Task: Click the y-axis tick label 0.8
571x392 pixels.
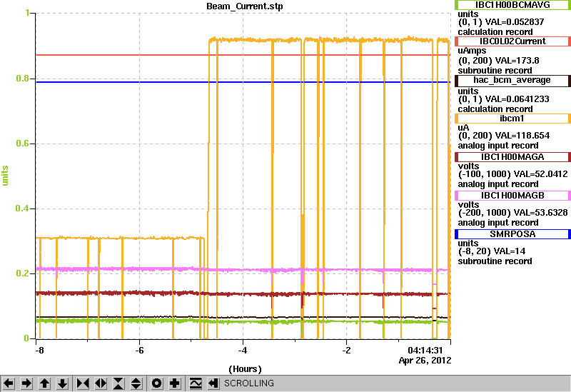Action: pyautogui.click(x=23, y=79)
